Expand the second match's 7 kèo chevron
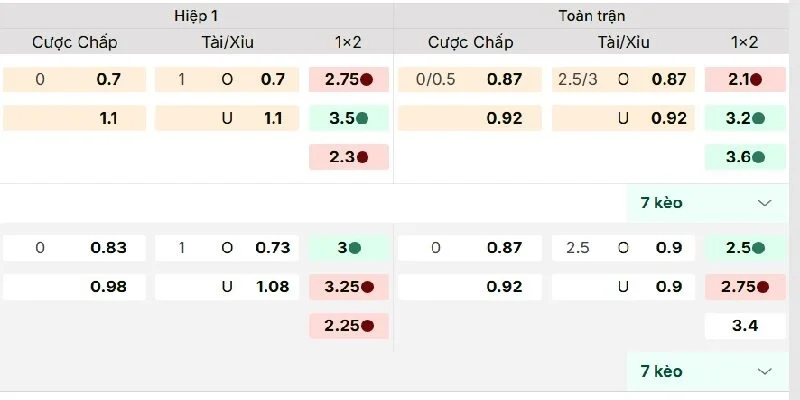This screenshot has width=800, height=400. point(765,371)
